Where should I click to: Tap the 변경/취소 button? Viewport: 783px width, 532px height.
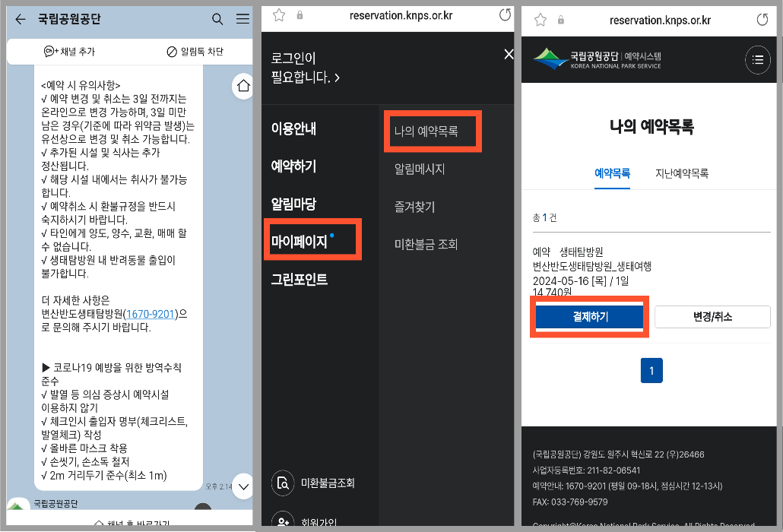click(712, 317)
